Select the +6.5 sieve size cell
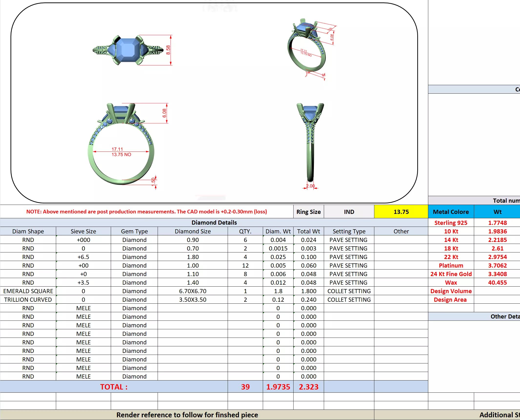 83,257
